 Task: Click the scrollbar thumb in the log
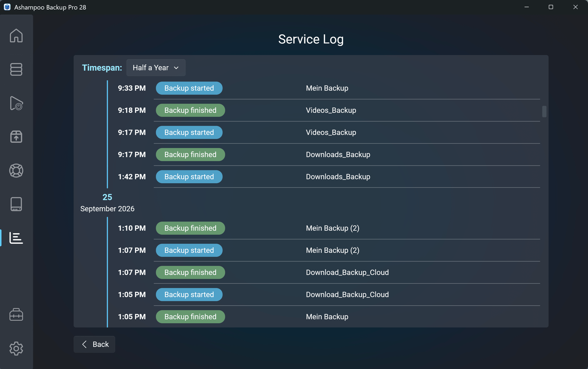(544, 112)
